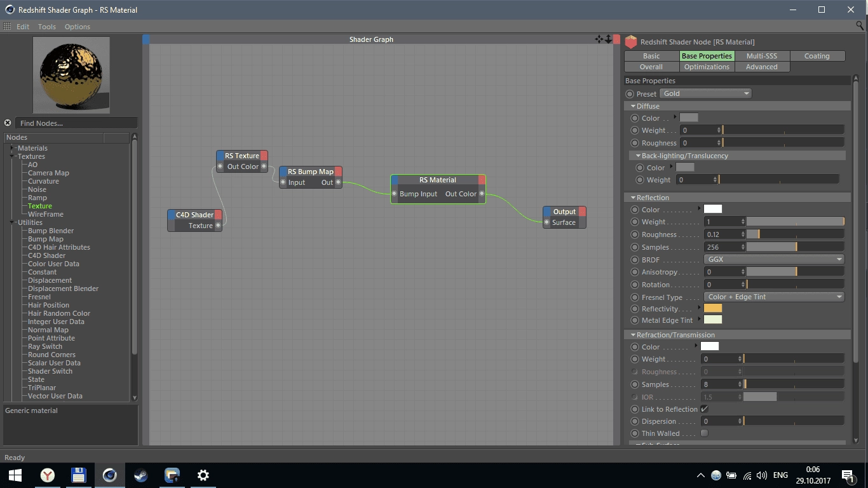The height and width of the screenshot is (488, 868).
Task: Click the volume icon in system tray
Action: tap(761, 475)
